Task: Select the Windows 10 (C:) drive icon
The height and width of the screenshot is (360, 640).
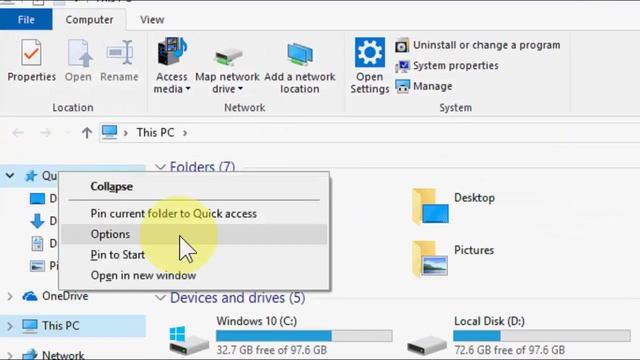Action: [x=189, y=340]
